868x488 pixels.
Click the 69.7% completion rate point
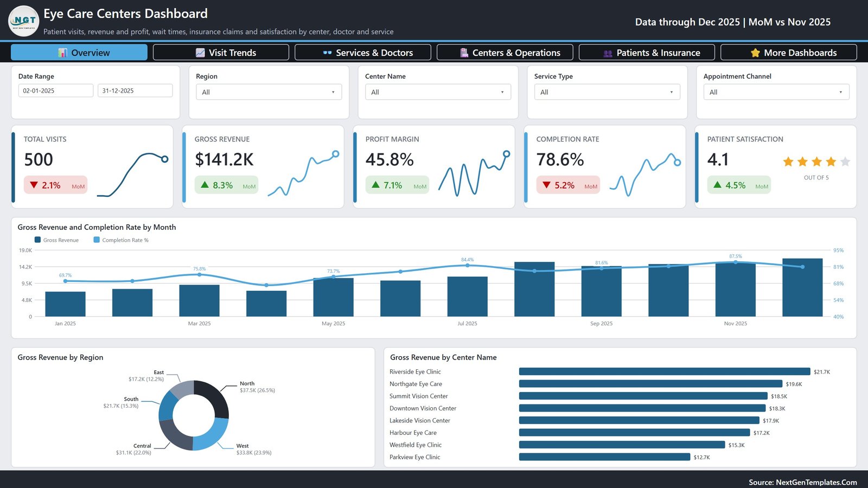[66, 281]
